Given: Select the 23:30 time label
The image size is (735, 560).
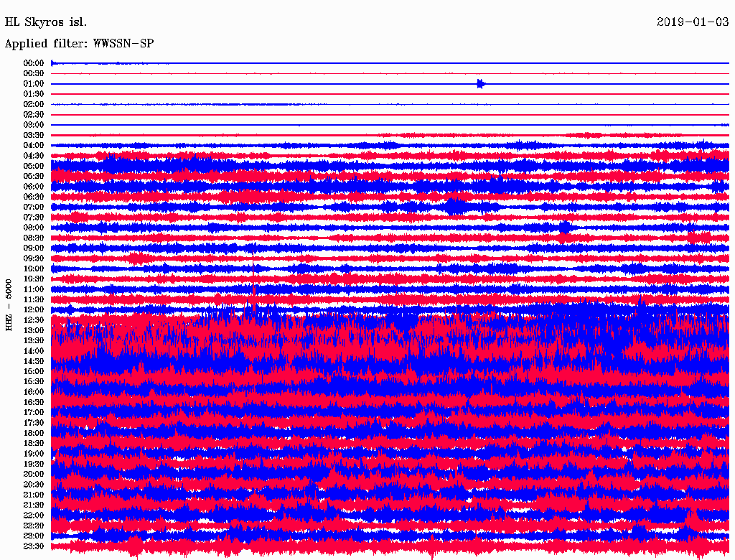Looking at the screenshot, I should click(x=34, y=546).
